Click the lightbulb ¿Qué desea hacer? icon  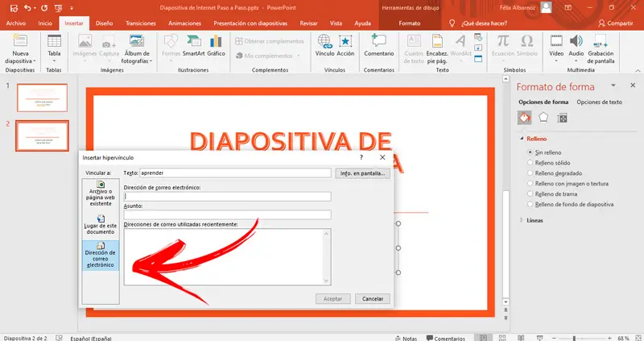[x=452, y=23]
